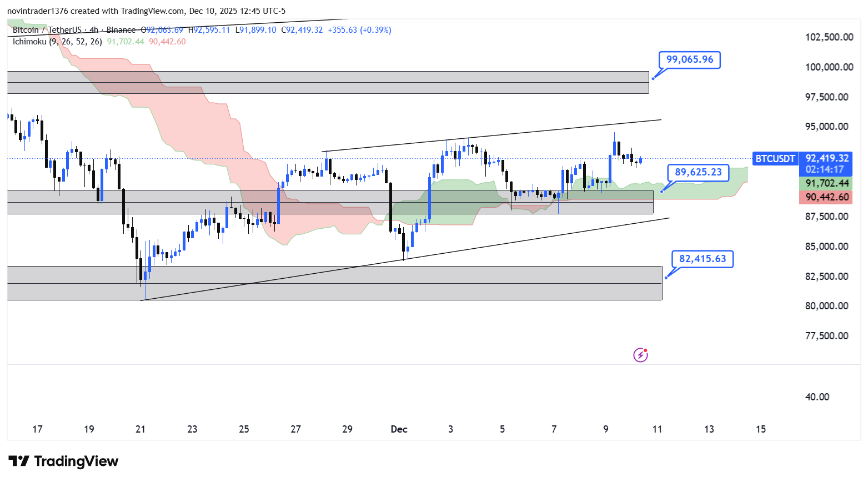The height and width of the screenshot is (482, 868).
Task: Select the 82,415.63 price callout label
Action: [702, 259]
